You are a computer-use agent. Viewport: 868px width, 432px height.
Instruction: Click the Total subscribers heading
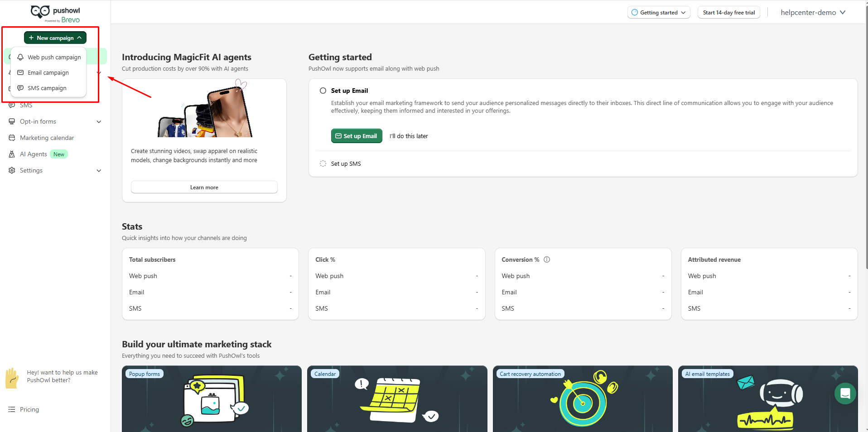point(152,259)
